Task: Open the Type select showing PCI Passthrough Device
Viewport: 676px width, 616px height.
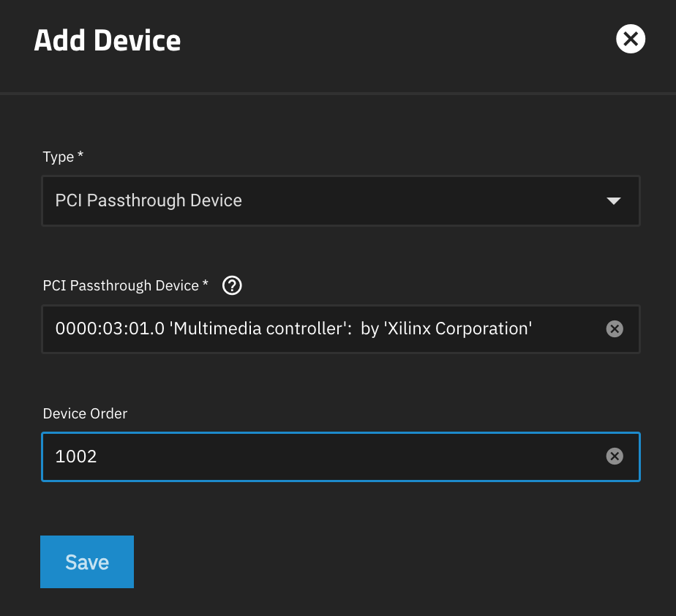Action: click(341, 200)
